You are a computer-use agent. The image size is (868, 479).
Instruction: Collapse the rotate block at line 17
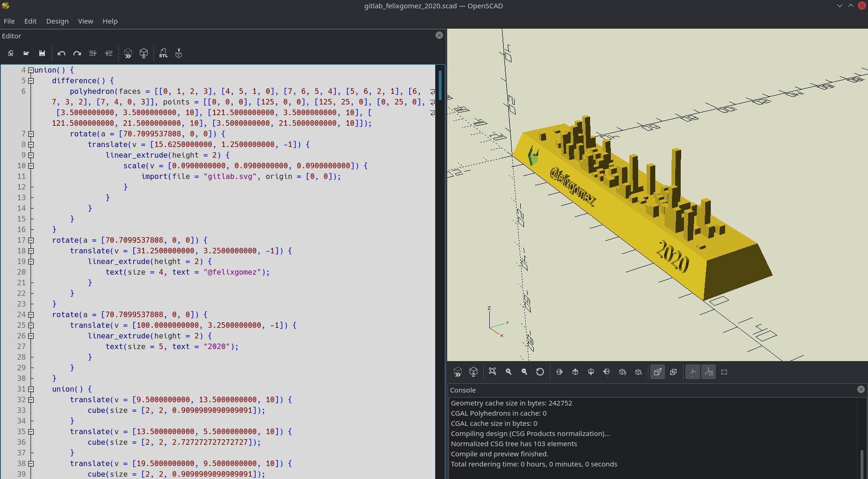(31, 240)
